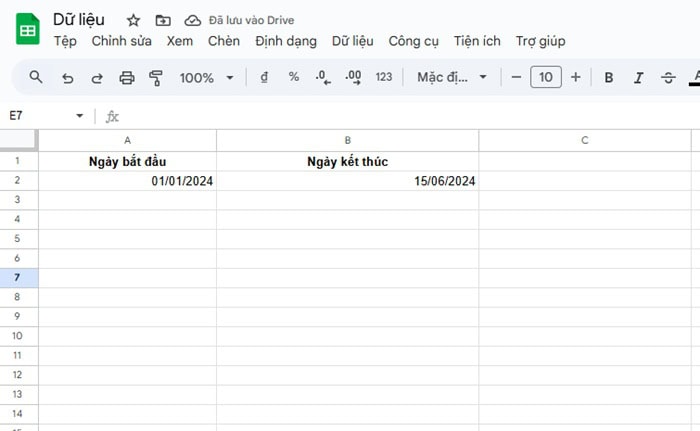Screen dimensions: 700x431
Task: Format the cell as currency (đ)
Action: [264, 77]
